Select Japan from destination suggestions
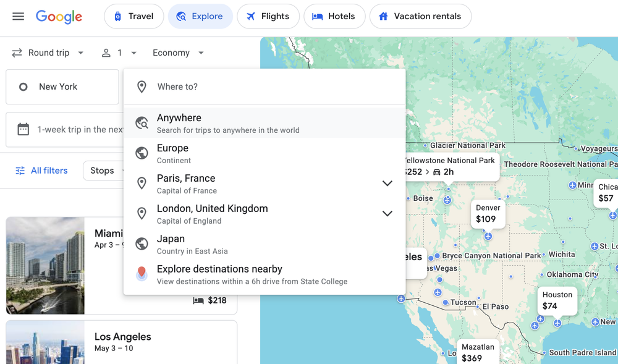The width and height of the screenshot is (618, 364). click(x=265, y=244)
